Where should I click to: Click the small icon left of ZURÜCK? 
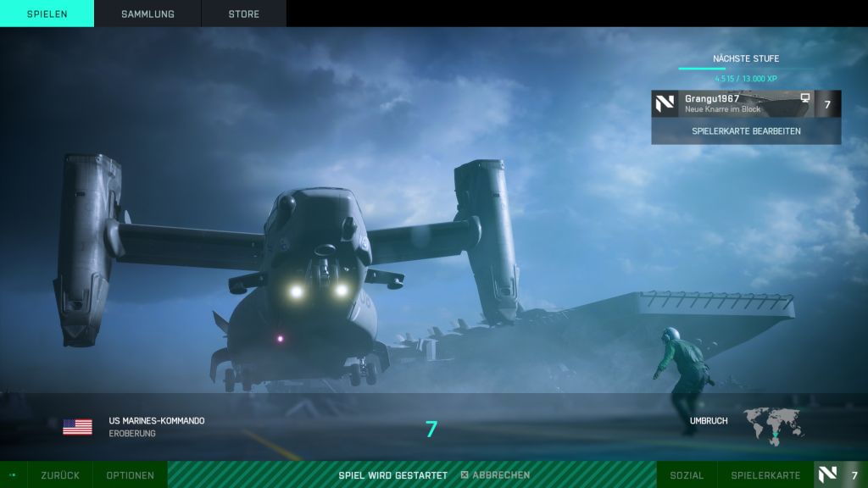pyautogui.click(x=12, y=474)
